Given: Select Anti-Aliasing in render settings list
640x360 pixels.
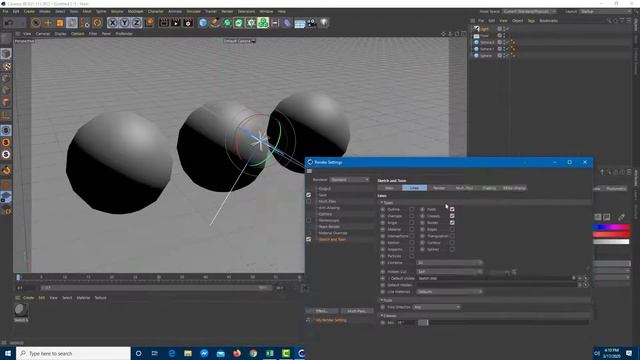Looking at the screenshot, I should click(x=329, y=208).
